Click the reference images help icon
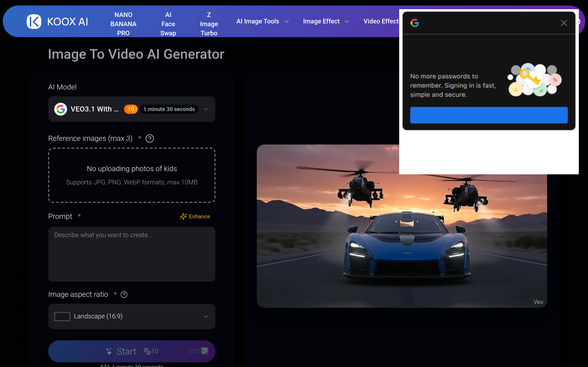588x367 pixels. click(150, 139)
